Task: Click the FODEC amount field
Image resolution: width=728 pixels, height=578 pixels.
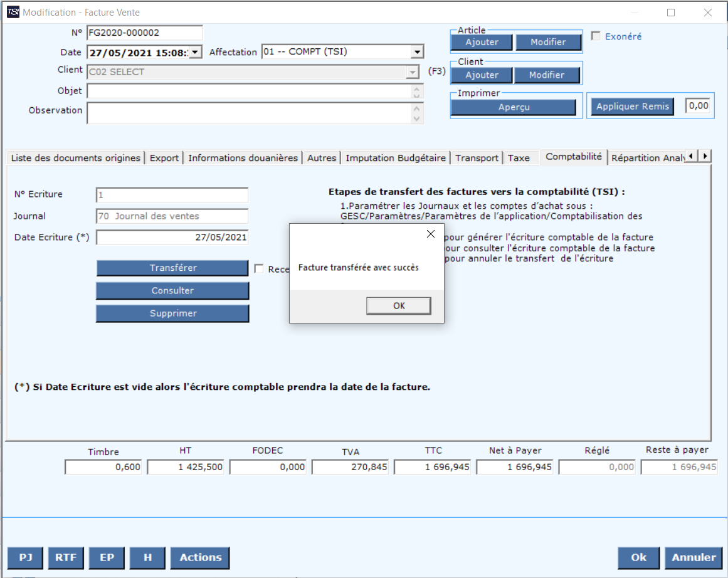Action: [x=267, y=467]
